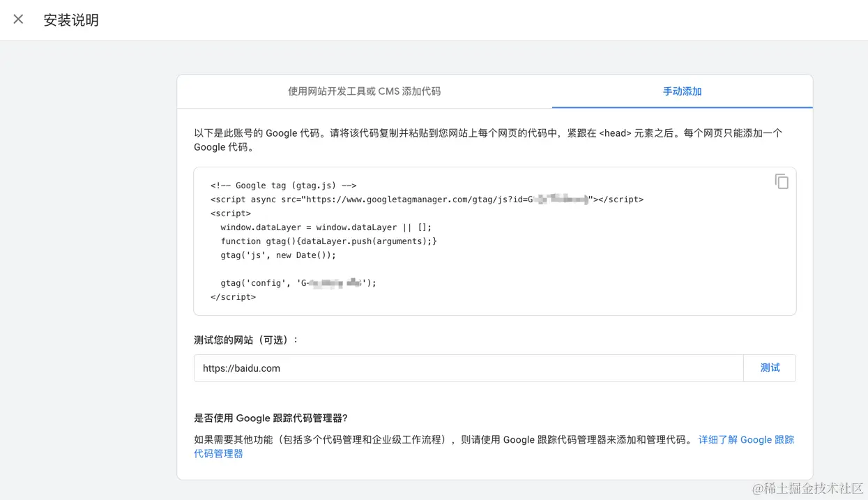Select the 手动添加 tab

(682, 91)
